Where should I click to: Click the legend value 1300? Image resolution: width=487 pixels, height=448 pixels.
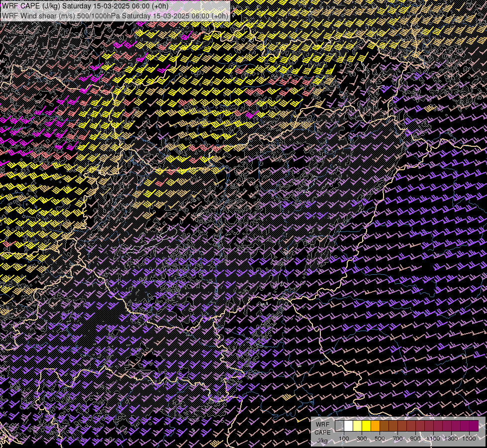[x=451, y=439]
